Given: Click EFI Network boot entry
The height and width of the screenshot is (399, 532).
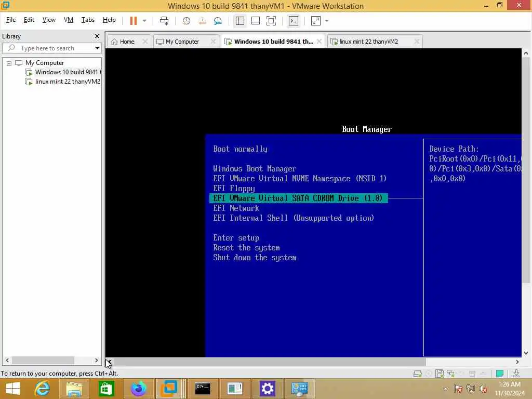Looking at the screenshot, I should click(236, 208).
